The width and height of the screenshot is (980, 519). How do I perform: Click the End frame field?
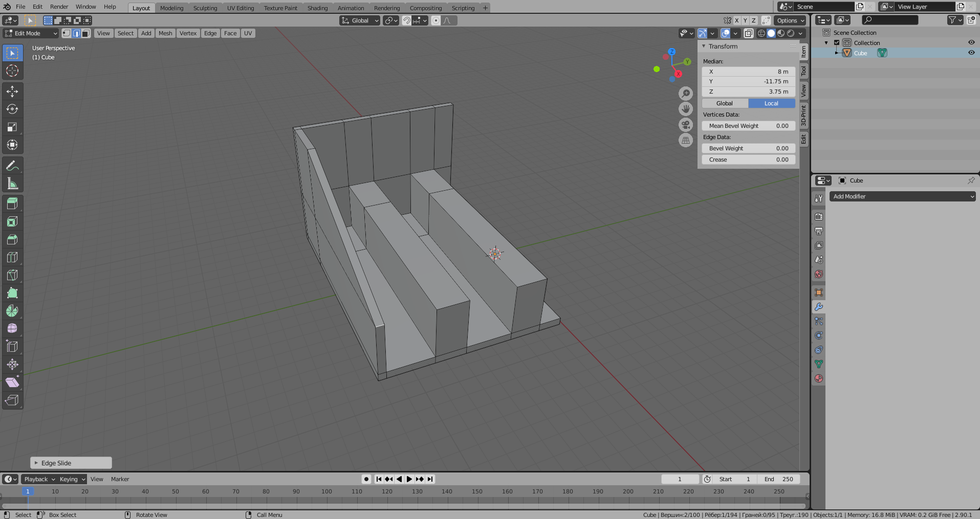(x=778, y=479)
